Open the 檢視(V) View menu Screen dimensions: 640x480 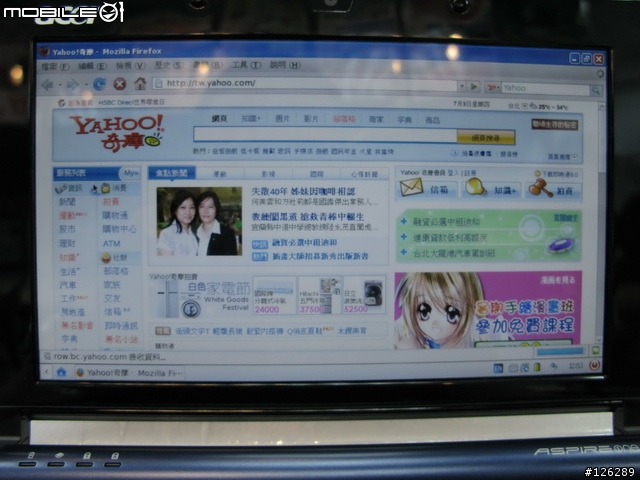point(130,65)
